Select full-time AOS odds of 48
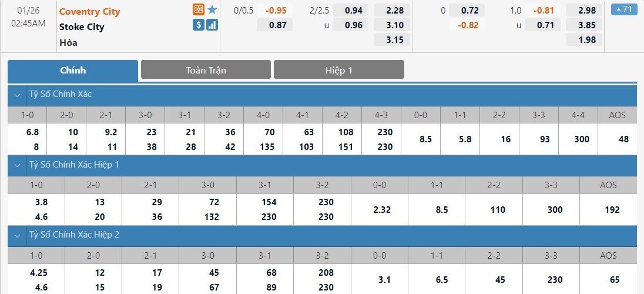 (623, 139)
